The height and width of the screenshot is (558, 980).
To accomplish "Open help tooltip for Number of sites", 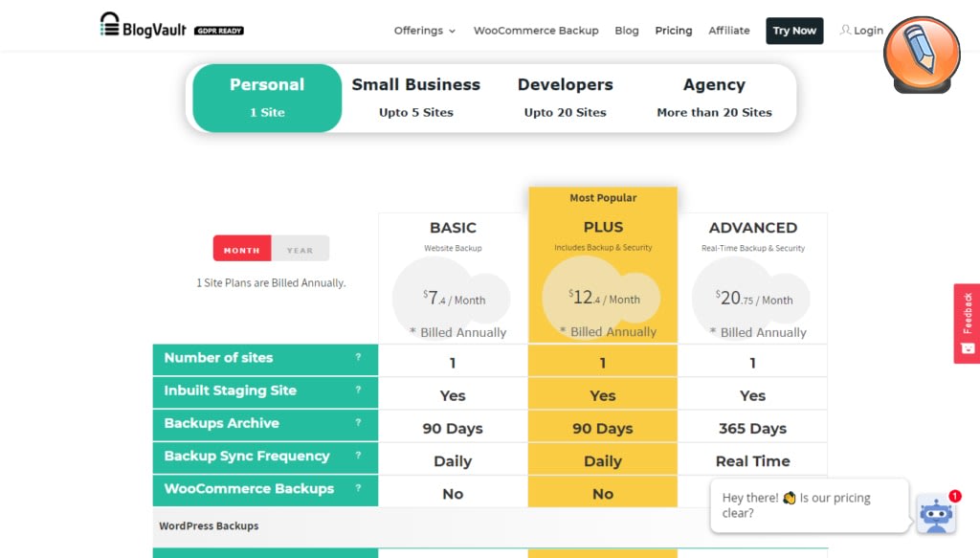I will pyautogui.click(x=358, y=357).
